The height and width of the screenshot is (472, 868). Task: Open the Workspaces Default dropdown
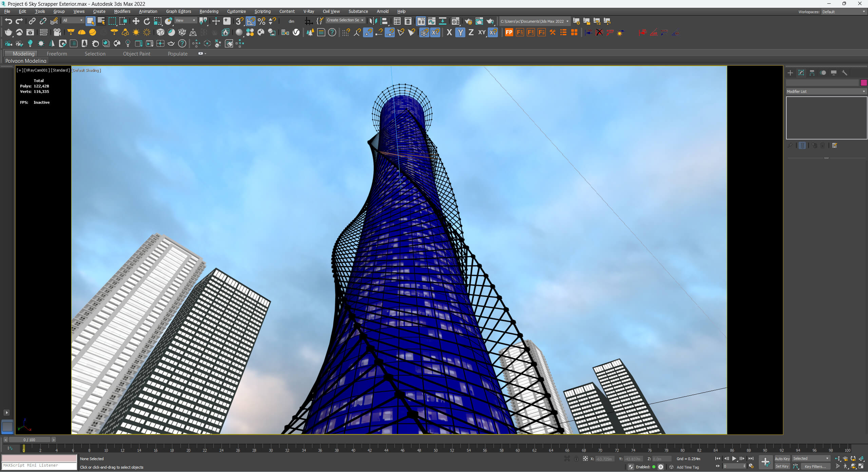pyautogui.click(x=844, y=12)
